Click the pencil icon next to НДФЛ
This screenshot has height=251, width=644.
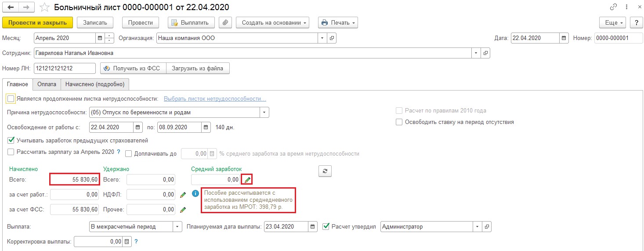click(x=183, y=195)
